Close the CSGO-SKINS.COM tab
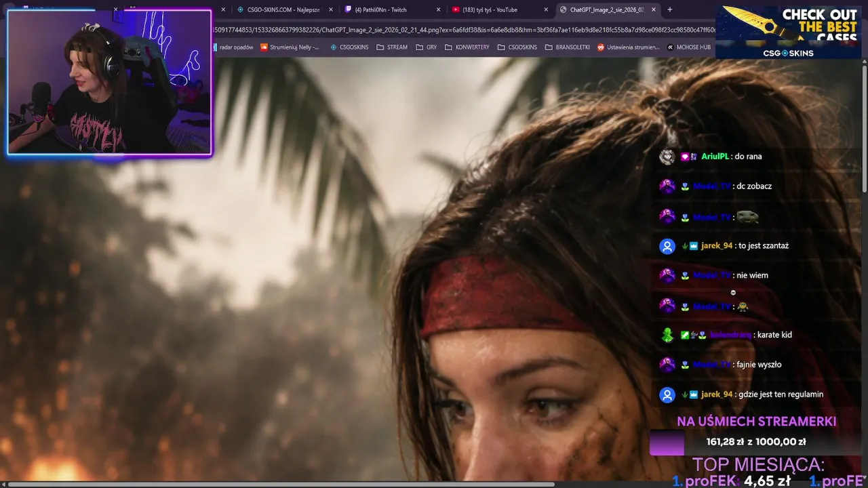 tap(330, 9)
